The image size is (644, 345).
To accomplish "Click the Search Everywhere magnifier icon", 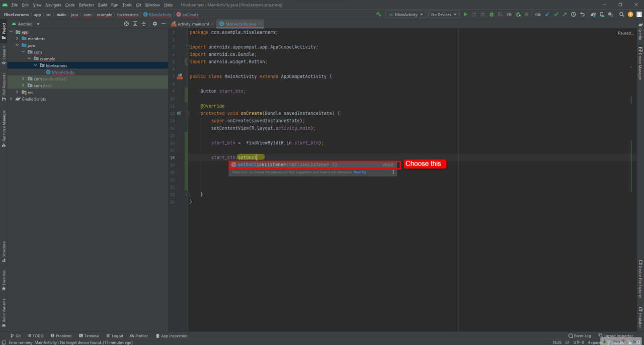I will point(622,15).
